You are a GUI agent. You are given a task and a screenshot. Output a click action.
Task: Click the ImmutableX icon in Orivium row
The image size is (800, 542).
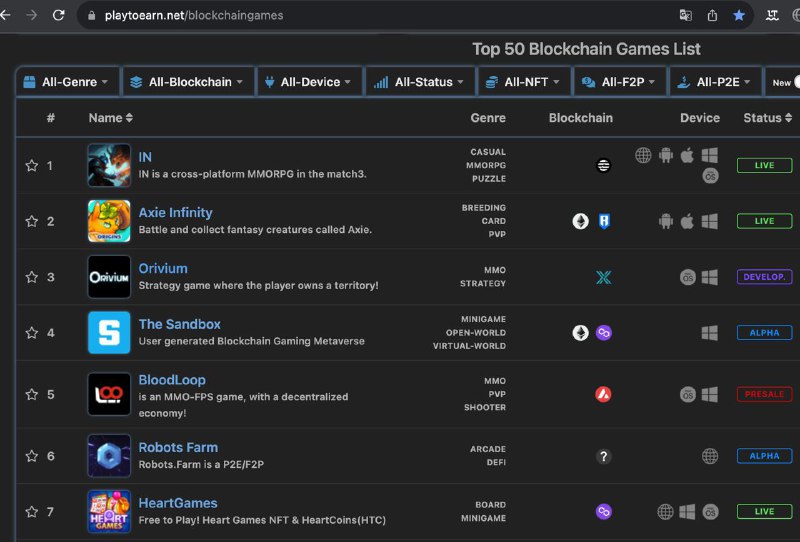[x=604, y=277]
